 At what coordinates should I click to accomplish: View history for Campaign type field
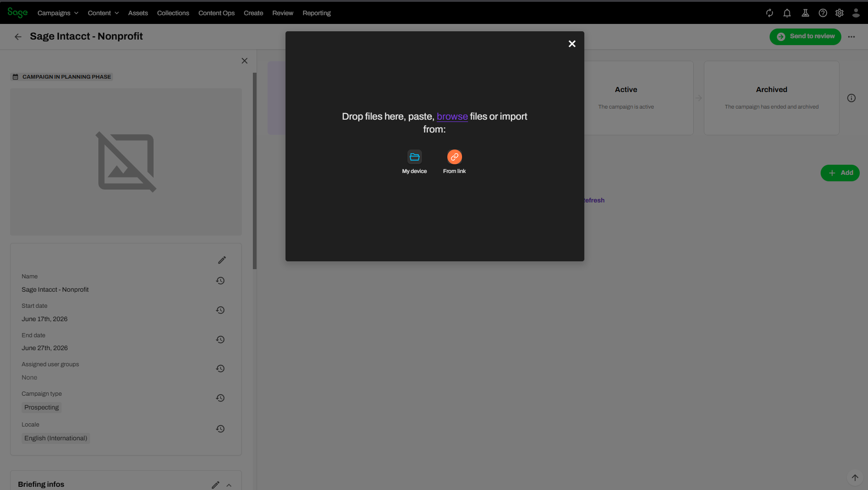(x=220, y=398)
